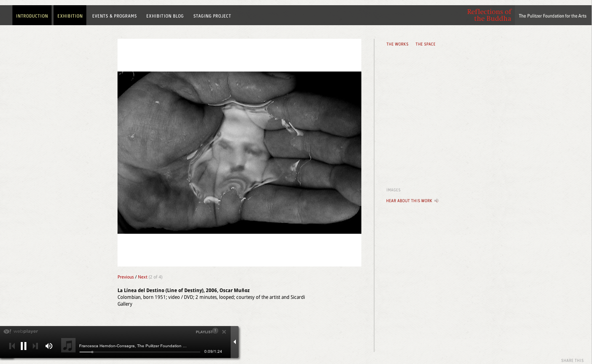Skip to next track in webplayer
The image size is (592, 364).
(x=35, y=346)
